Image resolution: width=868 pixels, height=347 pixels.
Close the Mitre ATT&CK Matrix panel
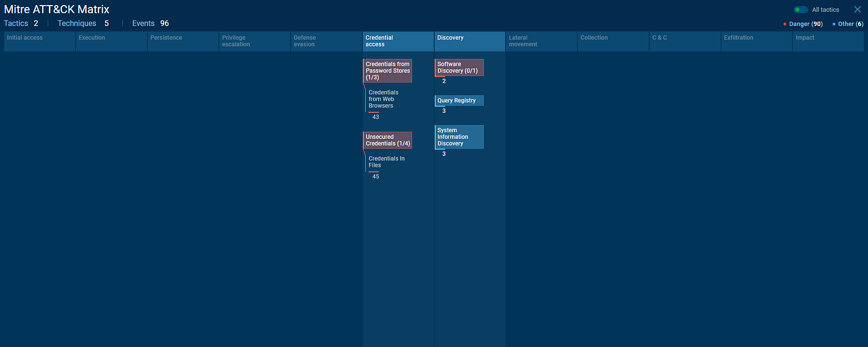tap(857, 9)
